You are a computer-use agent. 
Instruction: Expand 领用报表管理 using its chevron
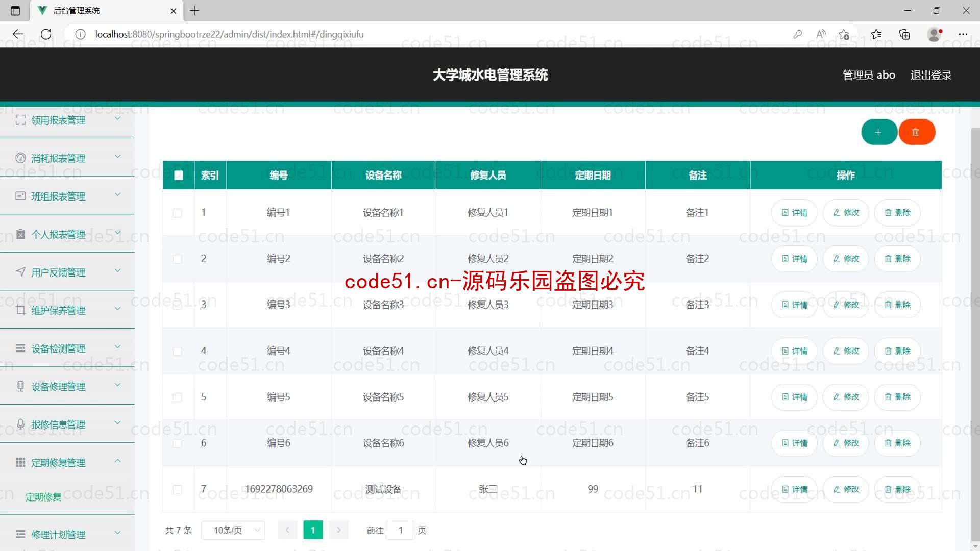coord(117,118)
